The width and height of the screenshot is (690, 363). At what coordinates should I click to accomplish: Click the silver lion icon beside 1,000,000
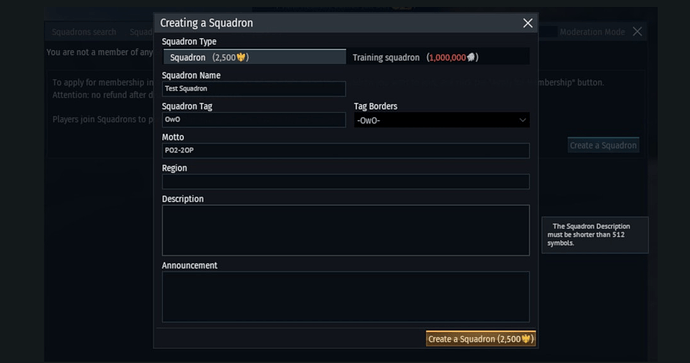(x=470, y=57)
